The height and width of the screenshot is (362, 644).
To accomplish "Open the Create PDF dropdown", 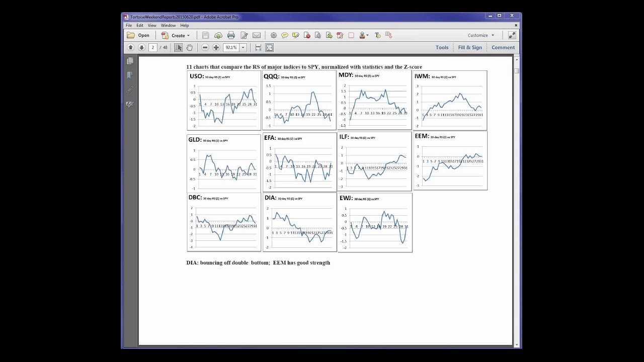I will tap(175, 35).
